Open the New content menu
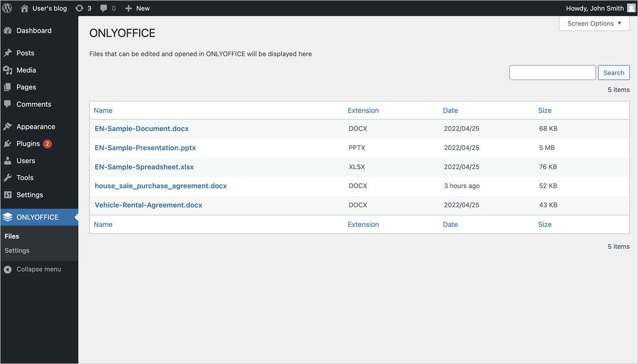 [137, 8]
